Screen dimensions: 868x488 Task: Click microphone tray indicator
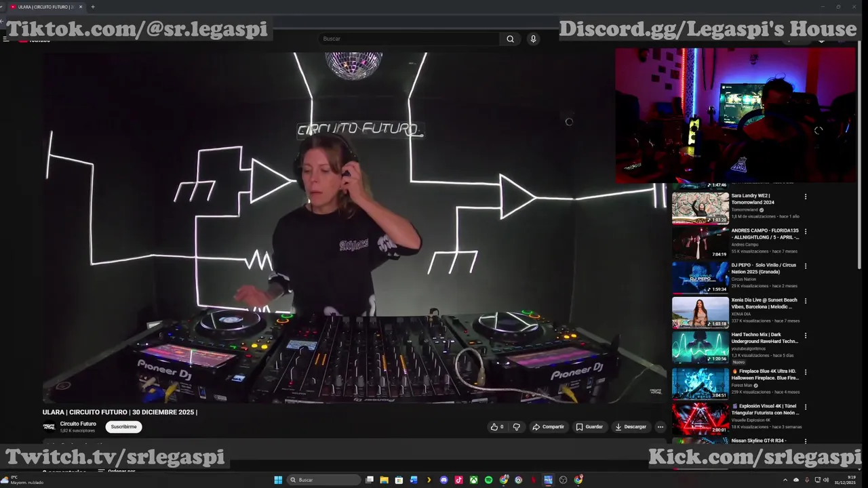coord(806,480)
